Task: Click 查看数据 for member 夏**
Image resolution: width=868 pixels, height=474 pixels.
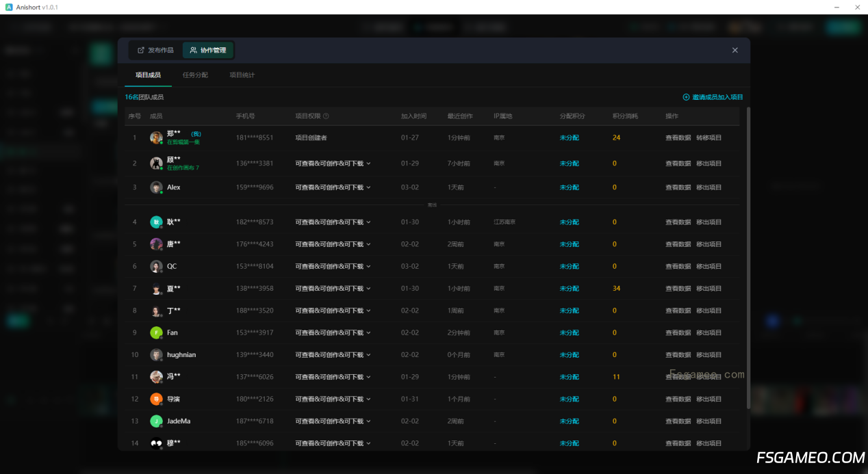Action: pyautogui.click(x=678, y=289)
